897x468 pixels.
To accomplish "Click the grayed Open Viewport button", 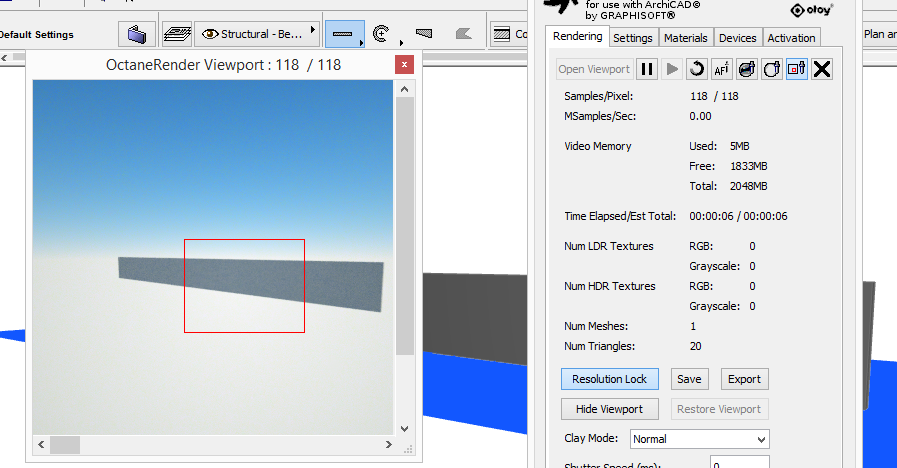I will [x=594, y=69].
